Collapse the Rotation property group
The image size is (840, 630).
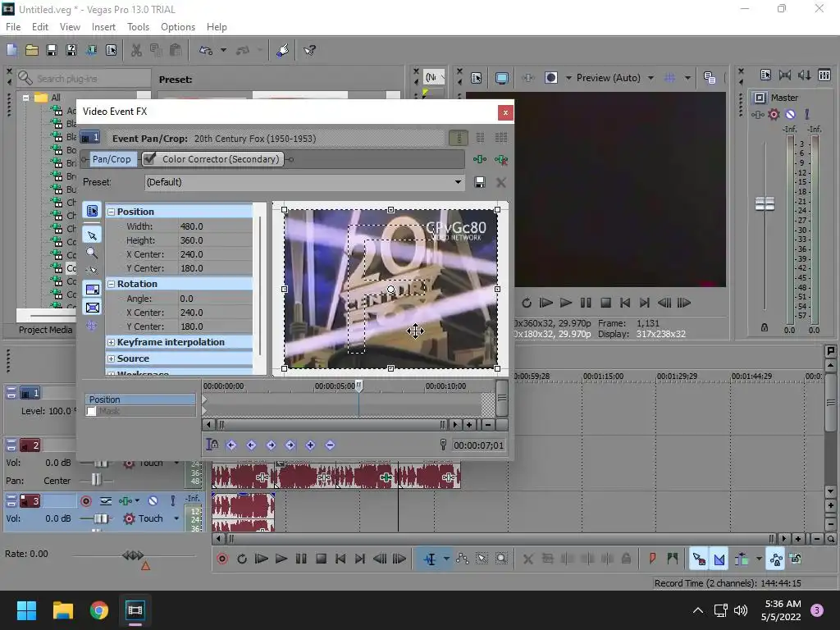[112, 284]
